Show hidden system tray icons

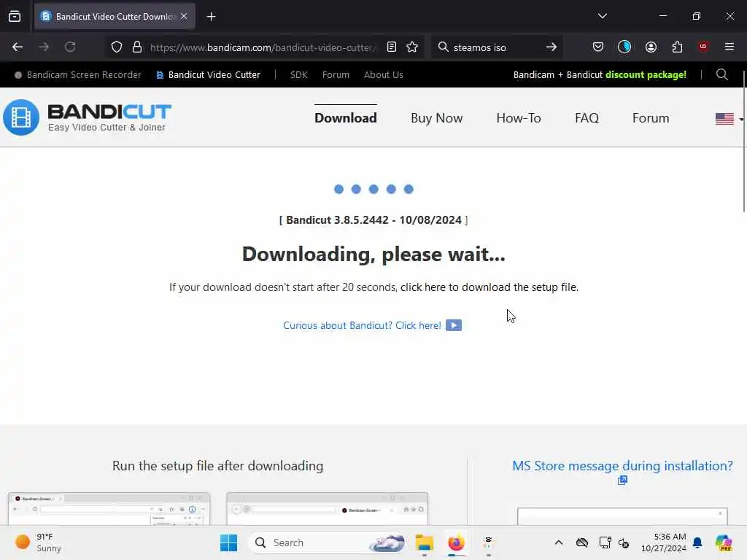tap(559, 542)
